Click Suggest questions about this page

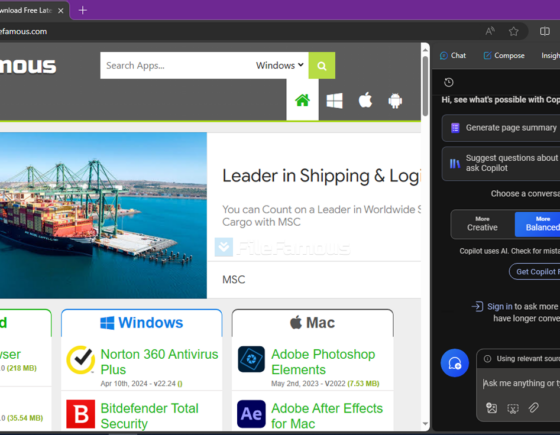pyautogui.click(x=501, y=163)
